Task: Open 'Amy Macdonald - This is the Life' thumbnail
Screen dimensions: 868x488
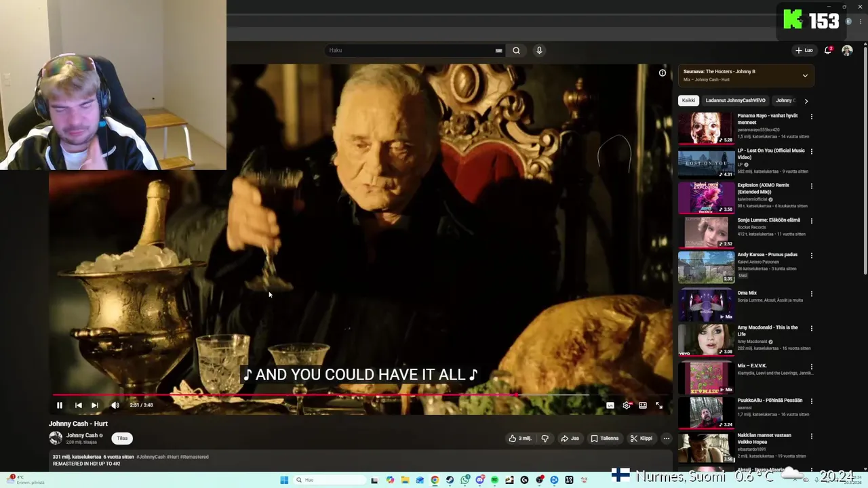Action: [706, 340]
